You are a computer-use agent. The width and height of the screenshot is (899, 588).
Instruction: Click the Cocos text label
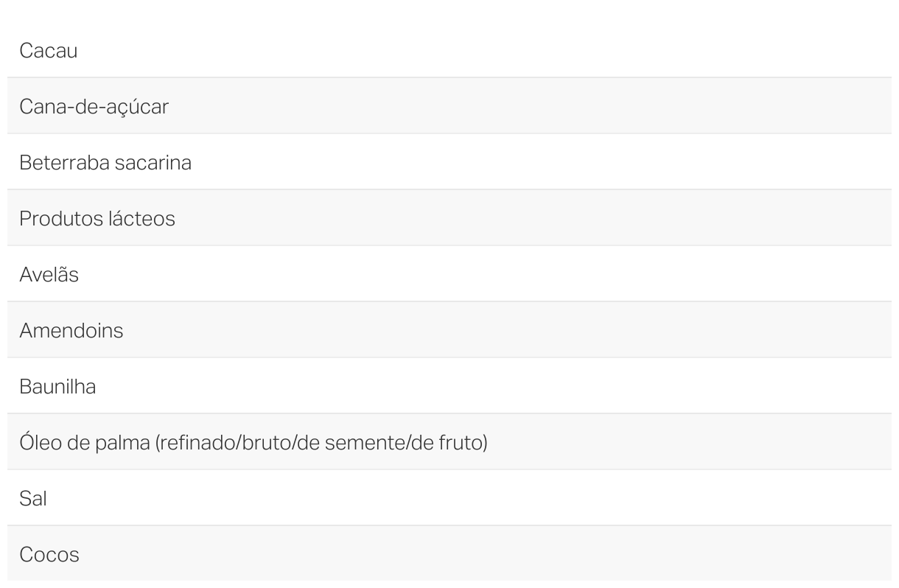(49, 555)
